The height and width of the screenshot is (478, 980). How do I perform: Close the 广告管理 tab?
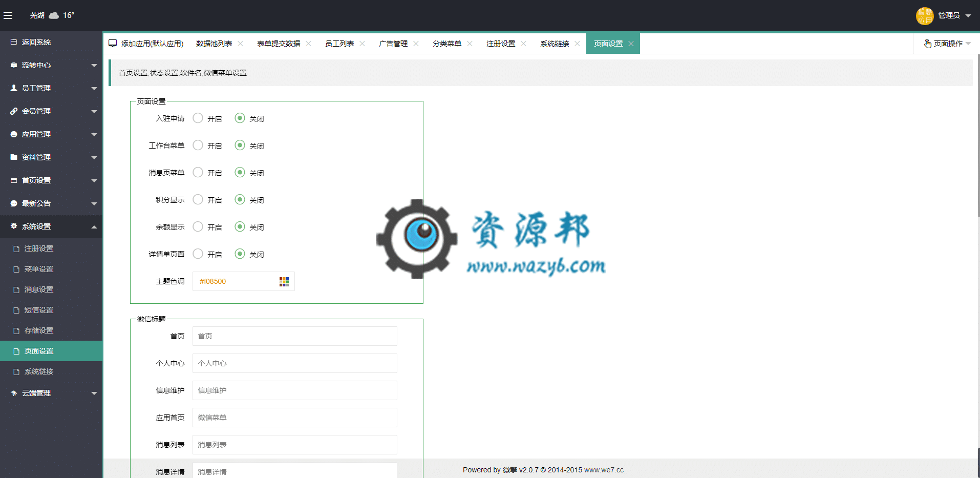pos(416,44)
